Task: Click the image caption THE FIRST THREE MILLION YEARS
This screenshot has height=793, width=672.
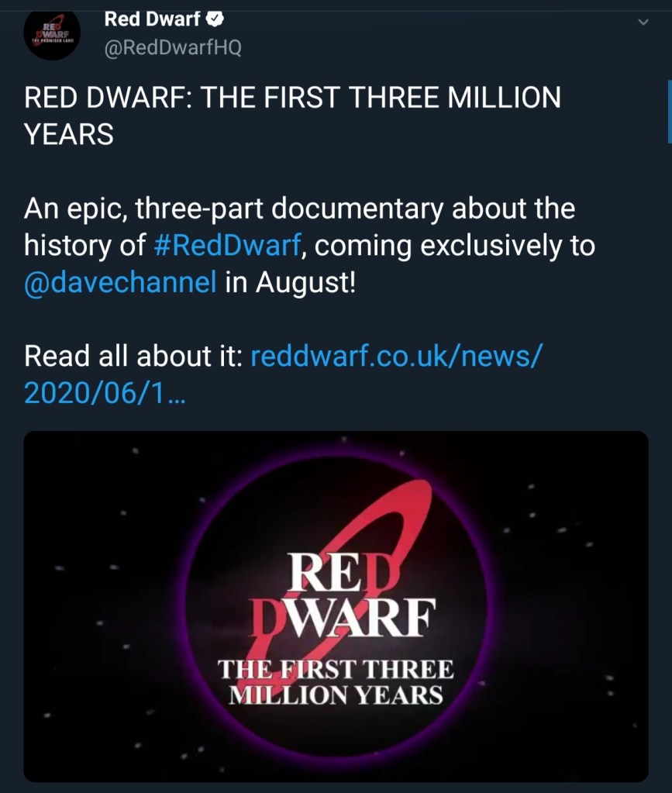Action: click(336, 682)
